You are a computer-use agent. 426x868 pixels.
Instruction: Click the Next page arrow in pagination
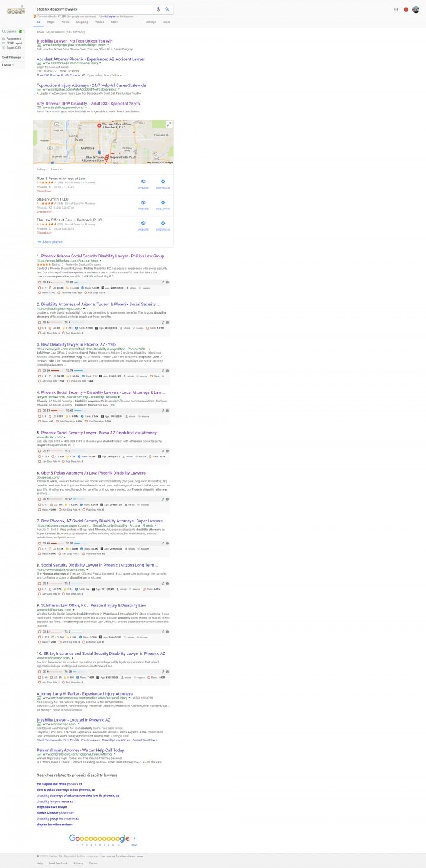pos(135,838)
